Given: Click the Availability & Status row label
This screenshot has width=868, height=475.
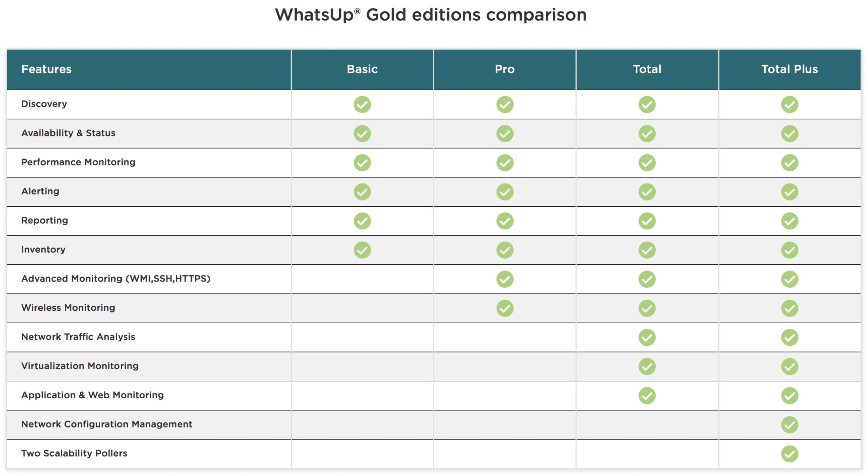Looking at the screenshot, I should [68, 133].
